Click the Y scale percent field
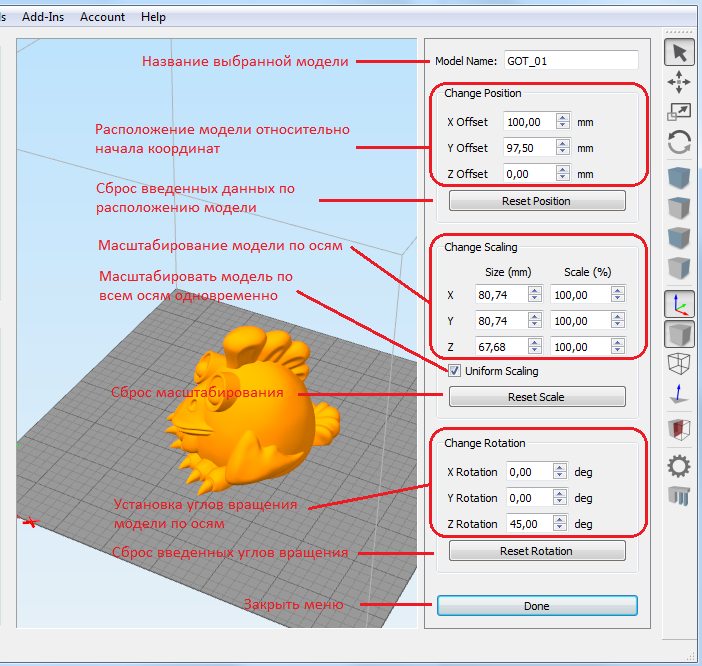Image resolution: width=702 pixels, height=666 pixels. pos(580,320)
